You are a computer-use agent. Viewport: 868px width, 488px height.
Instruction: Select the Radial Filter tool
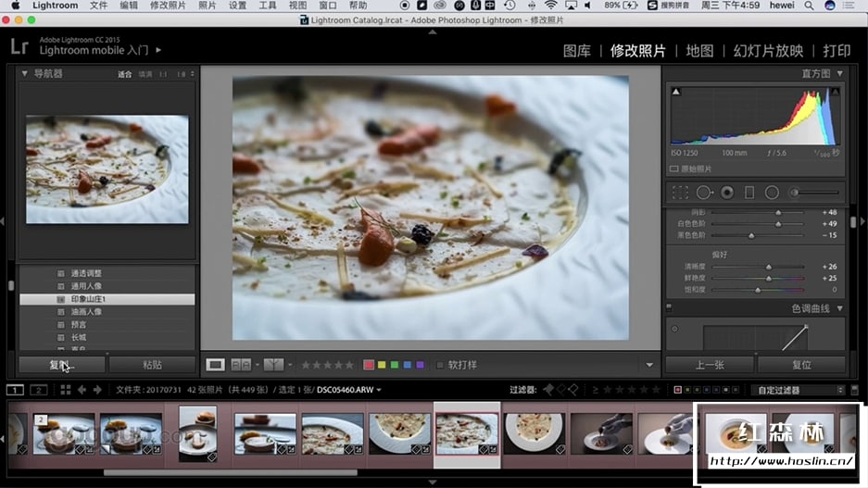click(772, 193)
